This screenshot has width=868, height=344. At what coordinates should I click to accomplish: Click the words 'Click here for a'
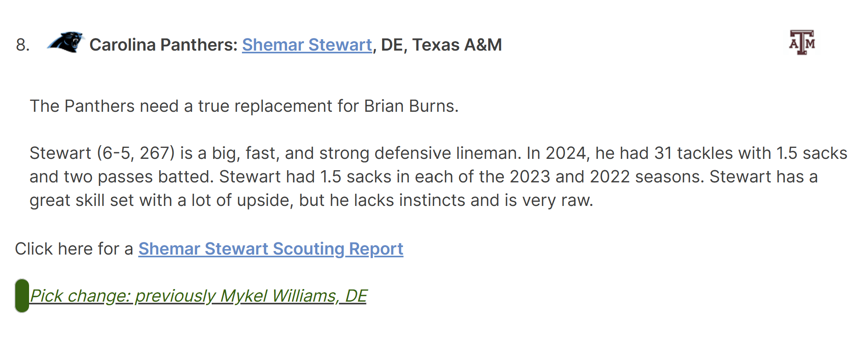tap(74, 249)
